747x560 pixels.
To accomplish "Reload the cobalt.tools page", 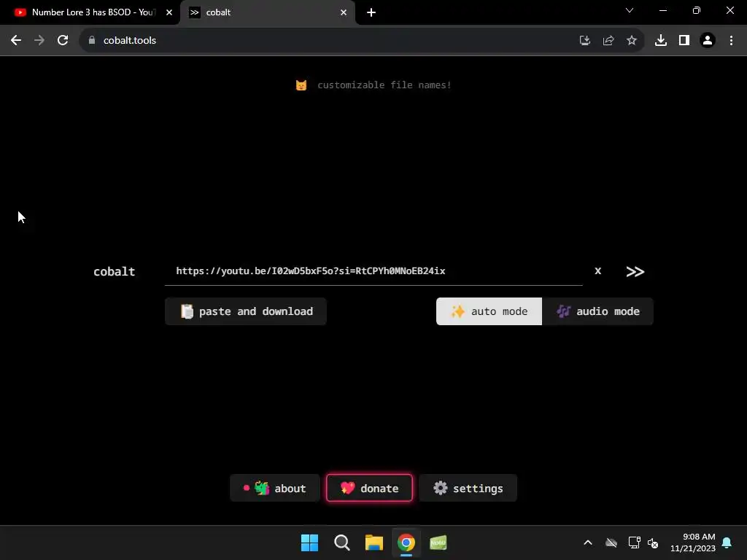I will (63, 41).
